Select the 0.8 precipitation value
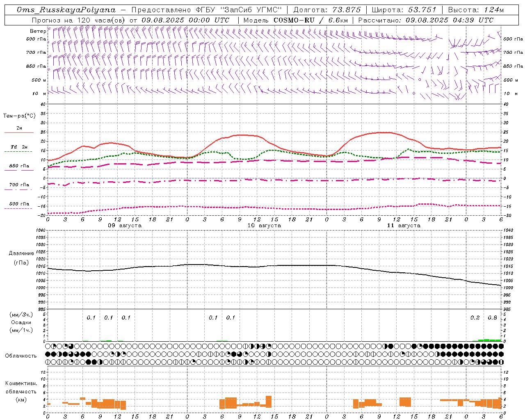Image resolution: width=525 pixels, height=420 pixels. [492, 318]
